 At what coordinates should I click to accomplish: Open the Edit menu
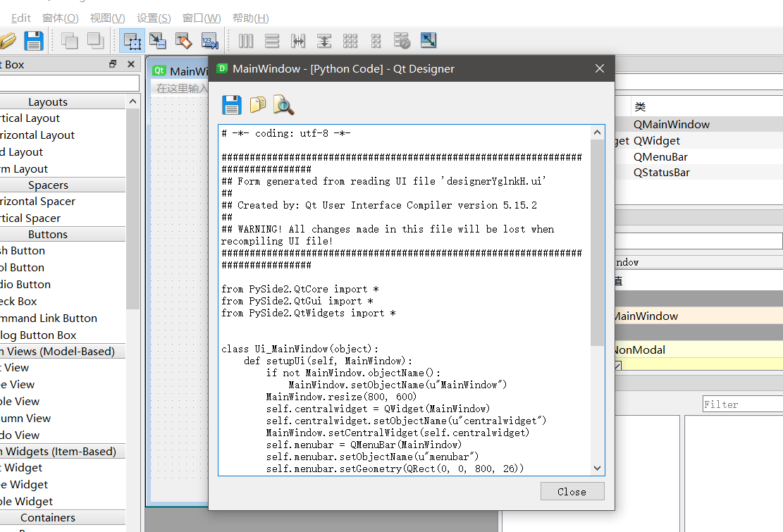point(21,18)
